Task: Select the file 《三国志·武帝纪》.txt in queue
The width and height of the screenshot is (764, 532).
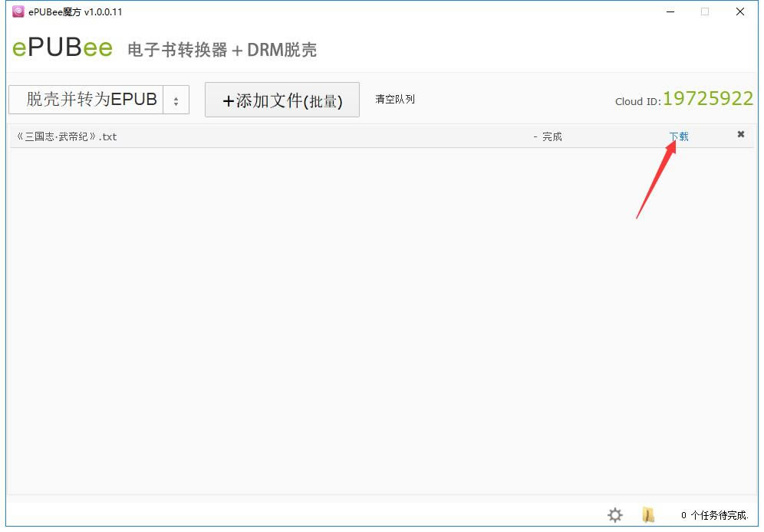Action: point(65,136)
